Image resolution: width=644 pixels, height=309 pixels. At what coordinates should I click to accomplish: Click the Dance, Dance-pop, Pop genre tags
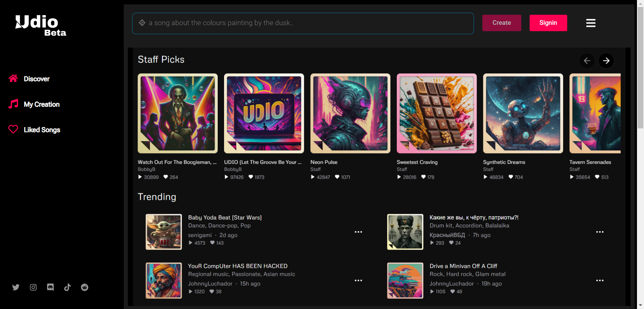point(219,226)
